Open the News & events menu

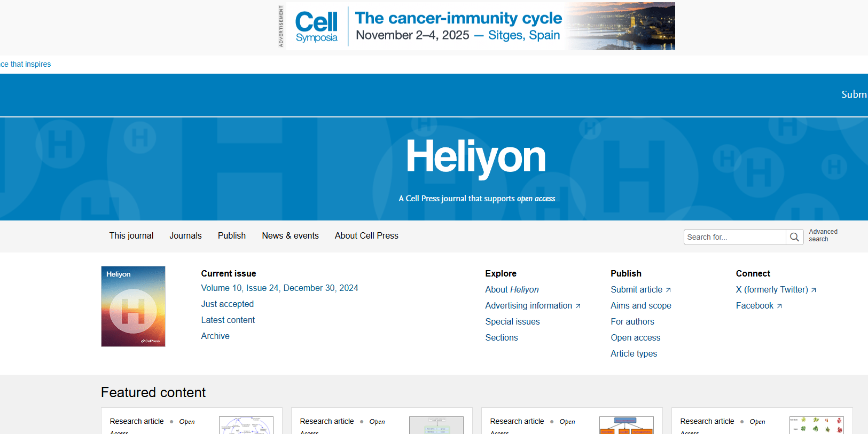point(290,235)
